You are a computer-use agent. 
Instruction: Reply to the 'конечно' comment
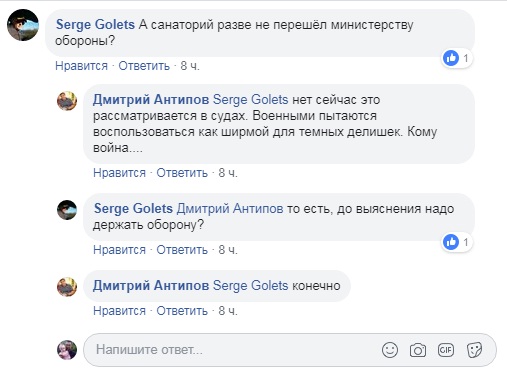click(182, 311)
